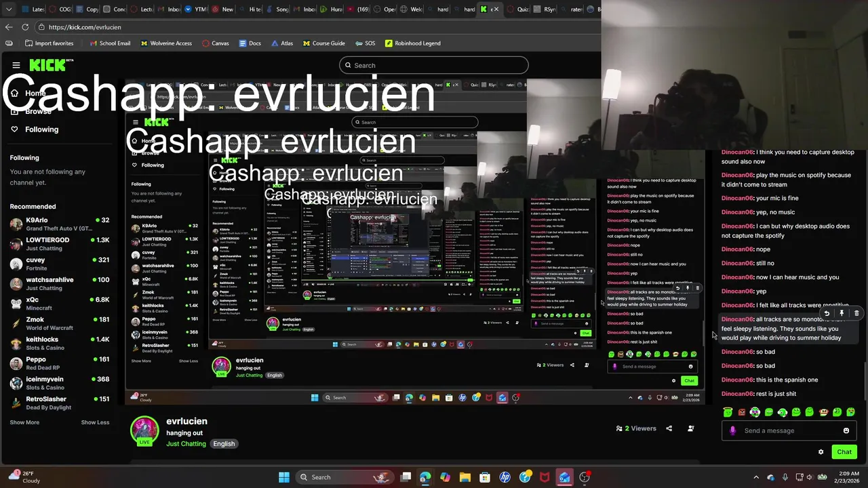Switch to the Quiz browser tab

coord(518,9)
